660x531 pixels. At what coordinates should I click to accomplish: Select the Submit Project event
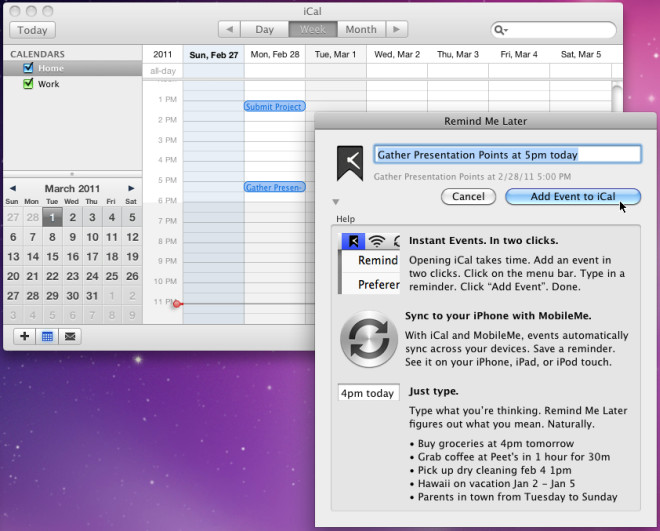click(x=274, y=106)
